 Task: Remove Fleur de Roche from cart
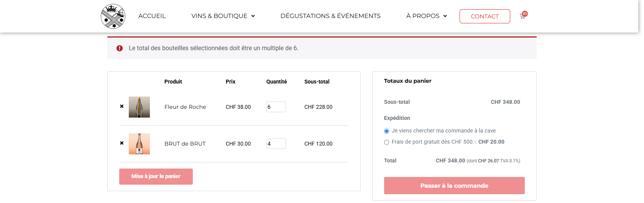point(122,106)
